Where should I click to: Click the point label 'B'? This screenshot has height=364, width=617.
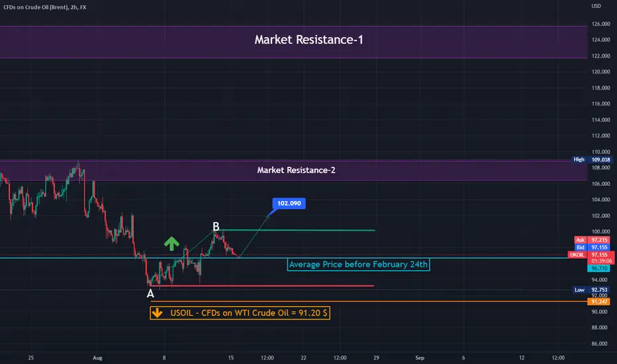(216, 226)
